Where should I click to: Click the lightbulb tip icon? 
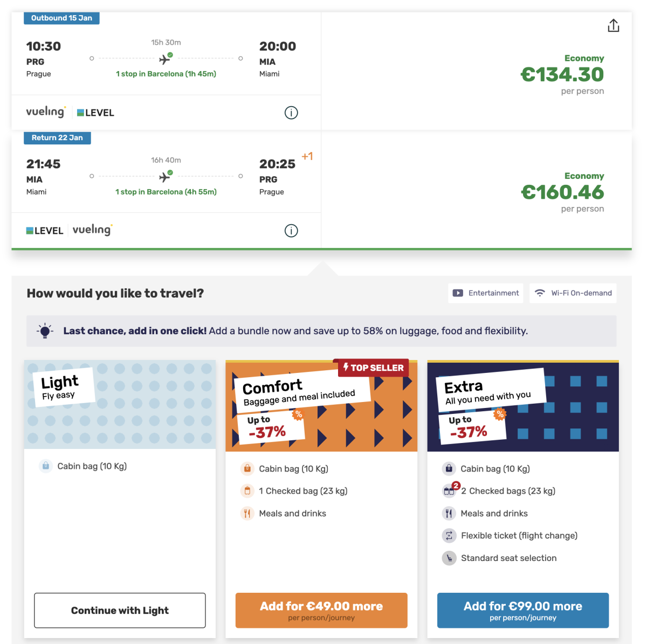[x=45, y=331]
